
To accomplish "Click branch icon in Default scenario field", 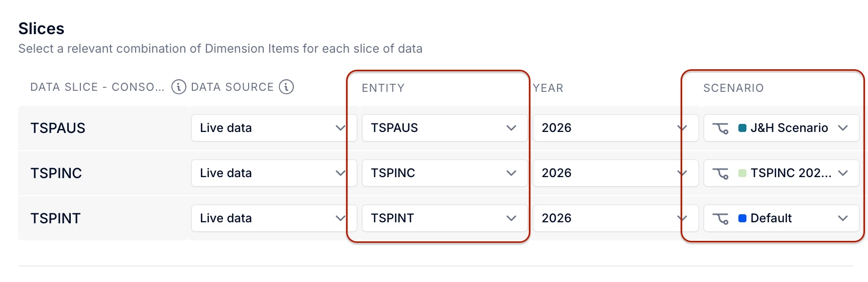I will (x=720, y=219).
